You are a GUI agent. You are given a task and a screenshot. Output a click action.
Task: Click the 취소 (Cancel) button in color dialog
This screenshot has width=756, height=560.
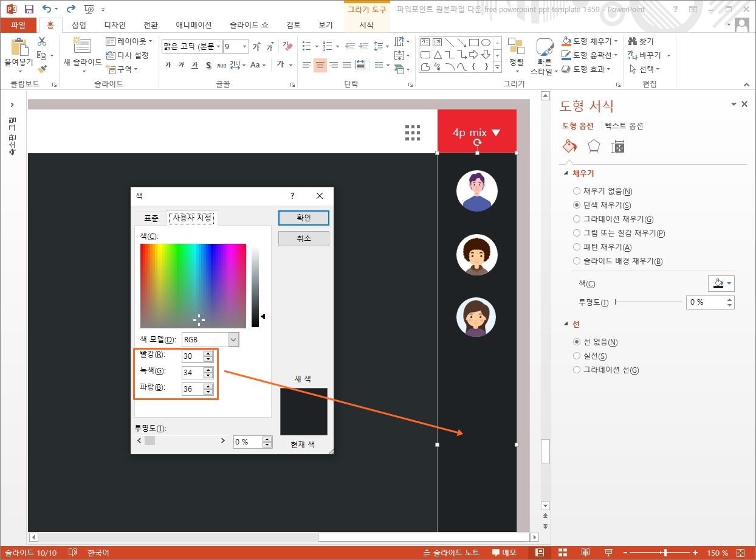[304, 238]
